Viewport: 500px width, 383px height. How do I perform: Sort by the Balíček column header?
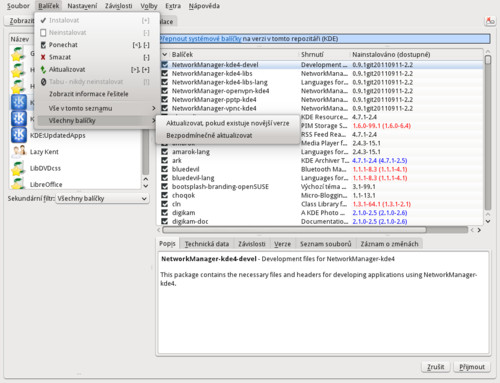(234, 54)
